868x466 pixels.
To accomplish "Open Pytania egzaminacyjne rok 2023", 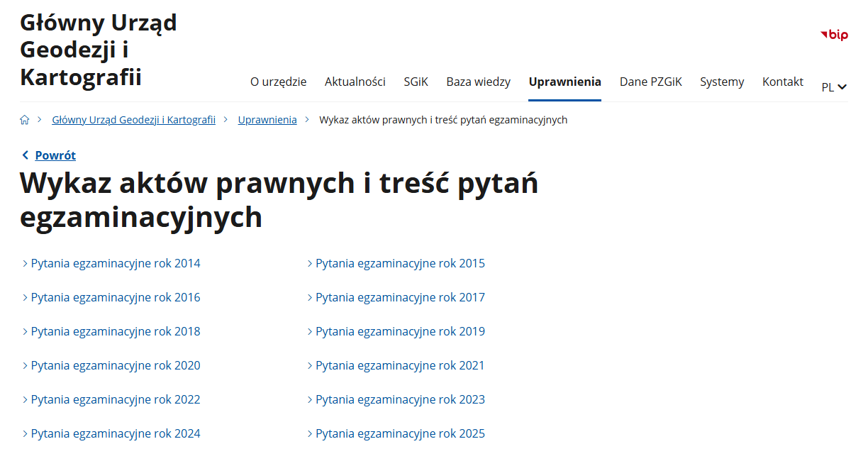I will tap(400, 399).
